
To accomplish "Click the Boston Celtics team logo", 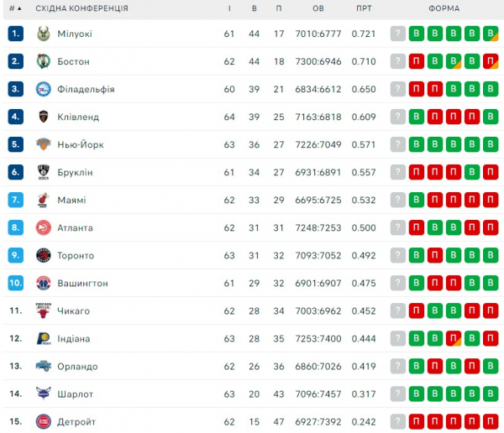I will [x=44, y=61].
